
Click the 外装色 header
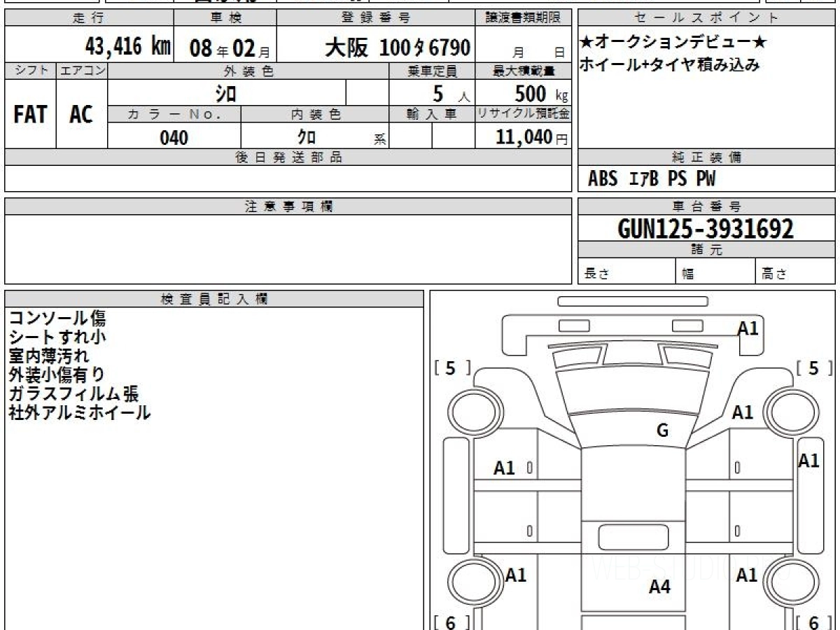click(x=248, y=71)
